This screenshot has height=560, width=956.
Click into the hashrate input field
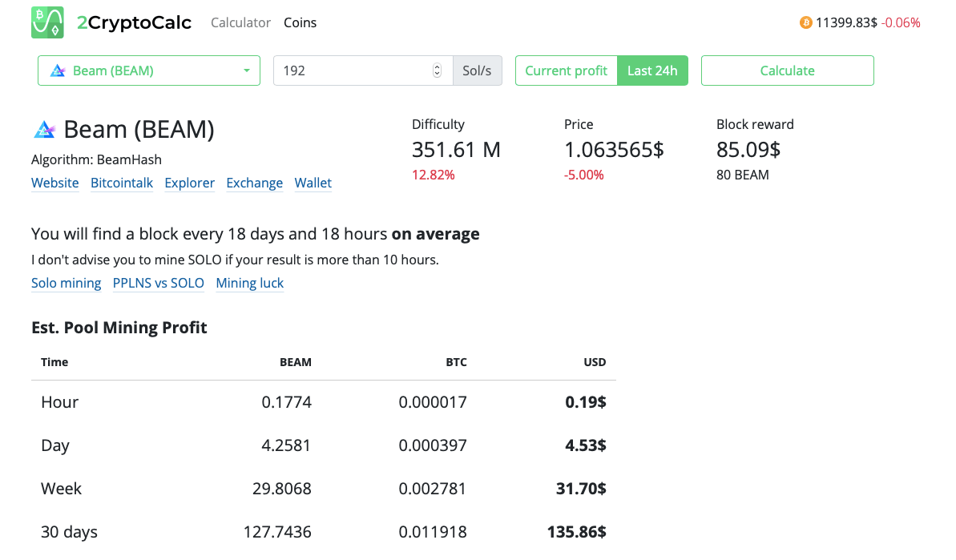tap(353, 71)
